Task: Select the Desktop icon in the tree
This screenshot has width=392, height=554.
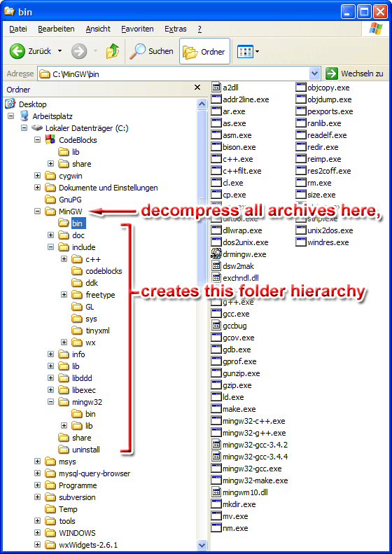Action: coord(10,104)
